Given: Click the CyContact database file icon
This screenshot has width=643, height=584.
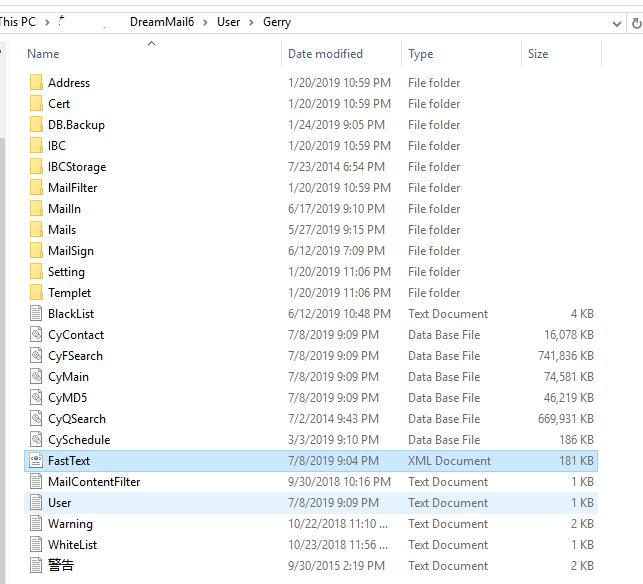Looking at the screenshot, I should pos(36,334).
